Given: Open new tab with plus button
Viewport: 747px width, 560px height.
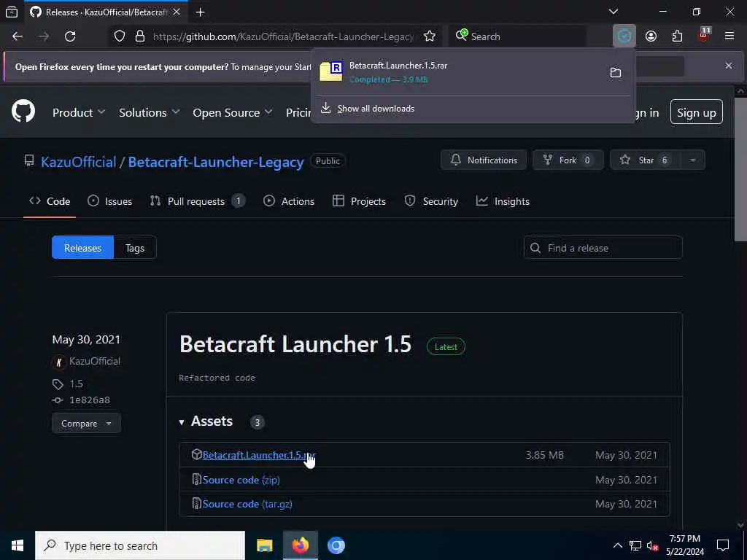Looking at the screenshot, I should pos(200,12).
